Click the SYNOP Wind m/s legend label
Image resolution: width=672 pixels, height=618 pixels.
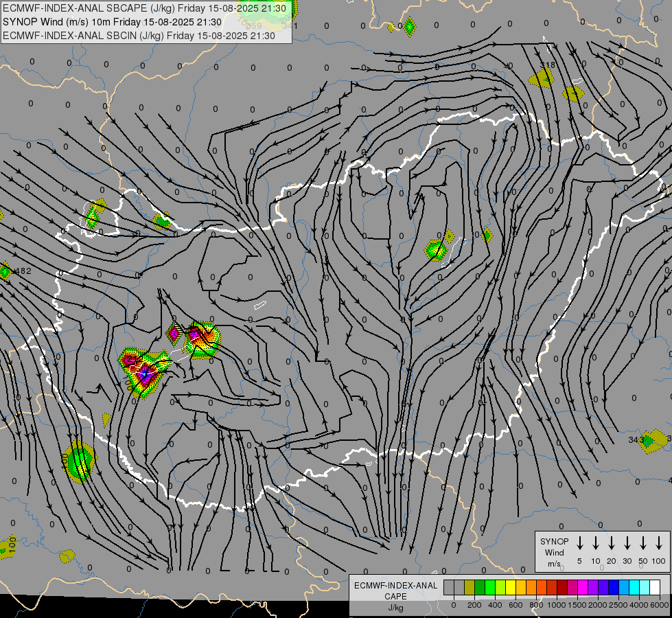[554, 552]
